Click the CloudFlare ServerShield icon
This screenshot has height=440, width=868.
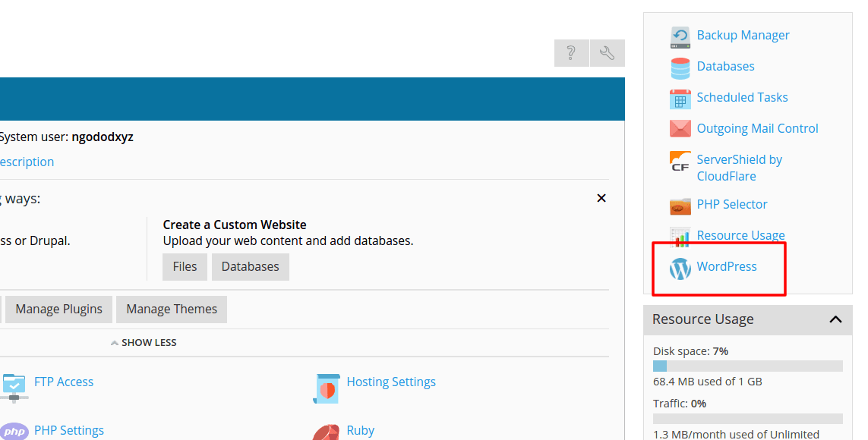coord(680,162)
